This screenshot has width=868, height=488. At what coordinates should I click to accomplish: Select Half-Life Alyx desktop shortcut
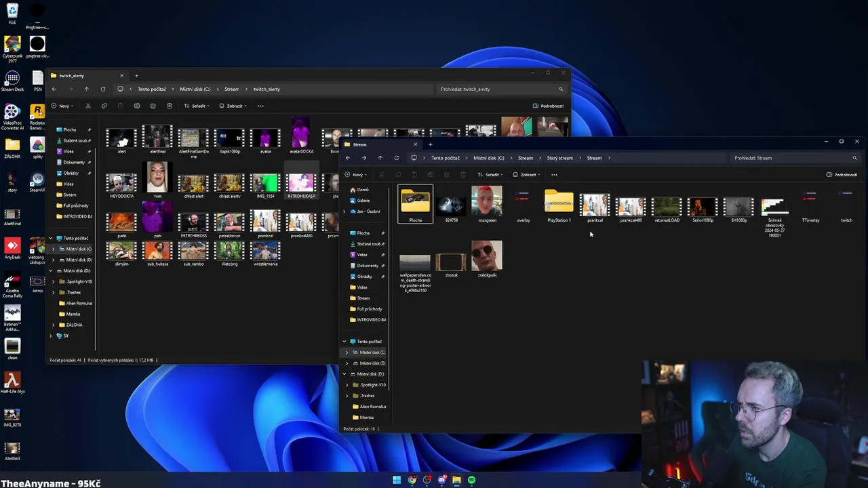click(12, 384)
